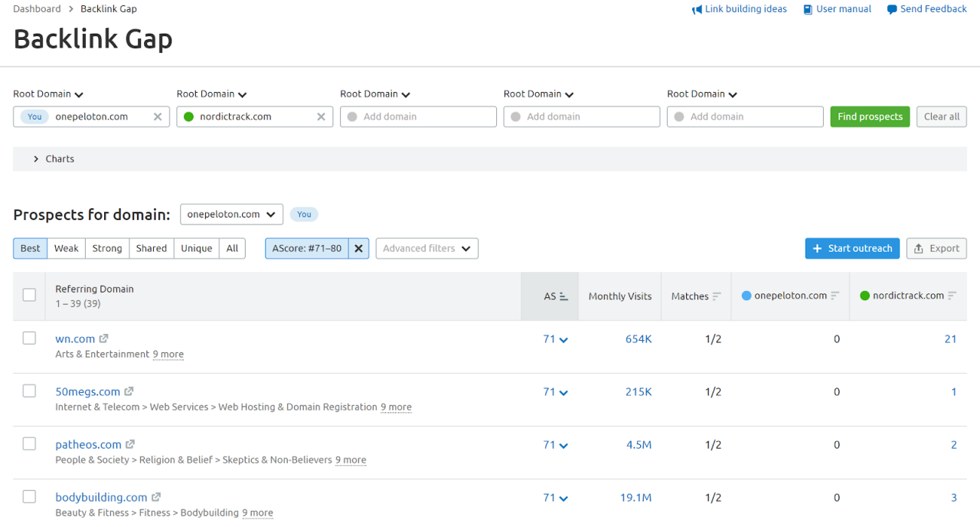Click the fourth Add domain input field

coord(582,116)
